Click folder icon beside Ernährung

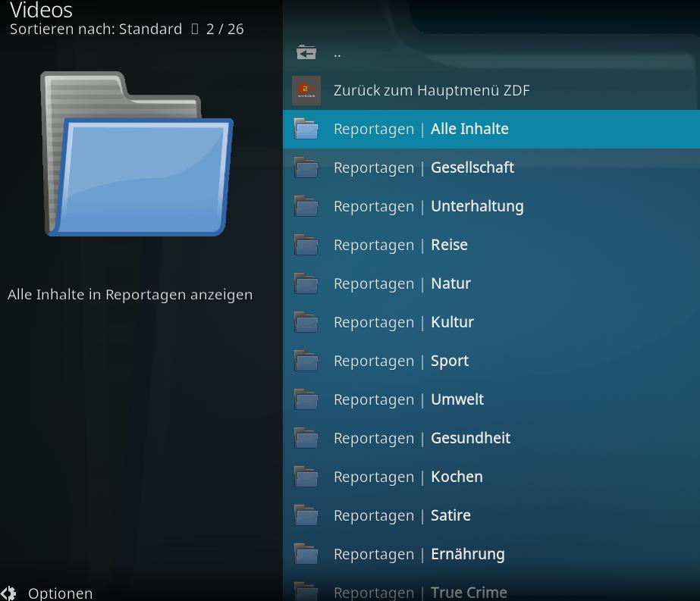click(x=306, y=554)
